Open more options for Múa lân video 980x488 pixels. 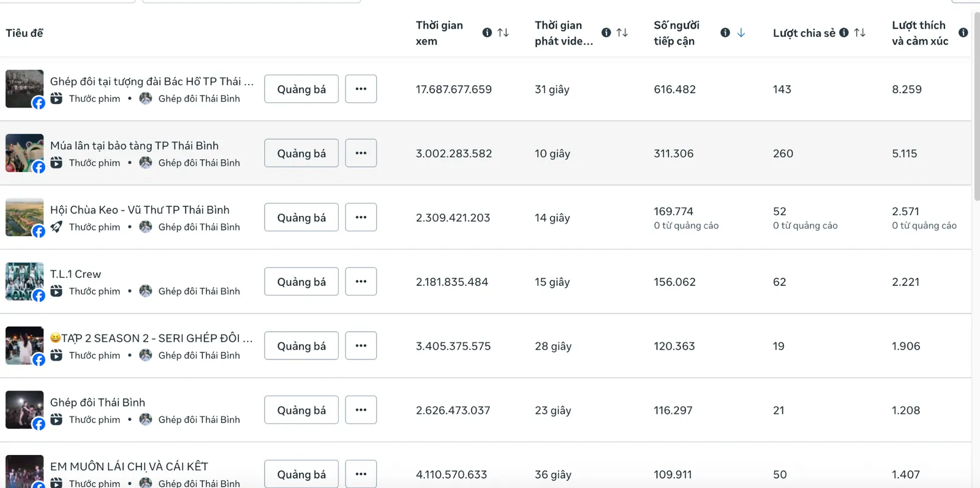pos(361,153)
